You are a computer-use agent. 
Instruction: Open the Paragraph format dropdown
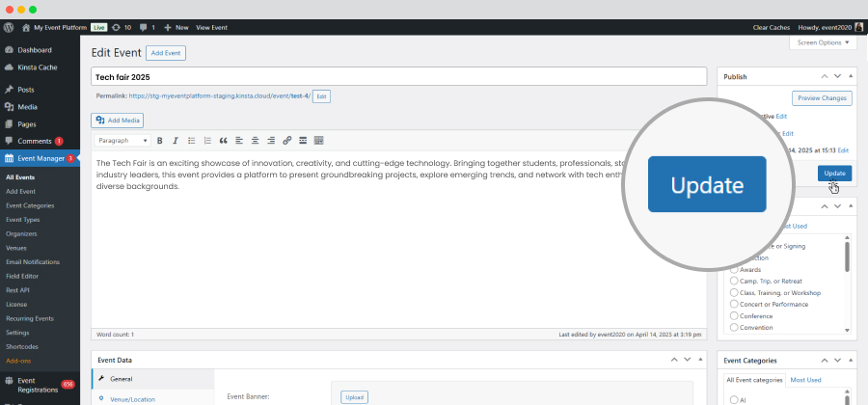tap(122, 141)
